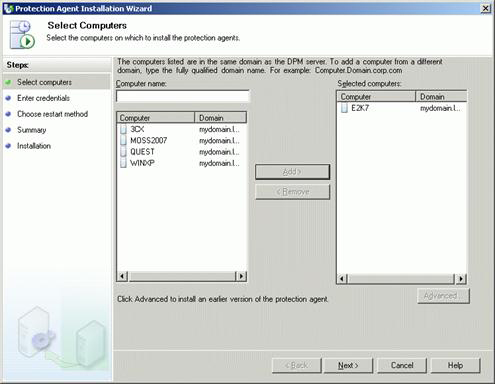
Task: Click the wizard title bar icon
Action: click(8, 8)
